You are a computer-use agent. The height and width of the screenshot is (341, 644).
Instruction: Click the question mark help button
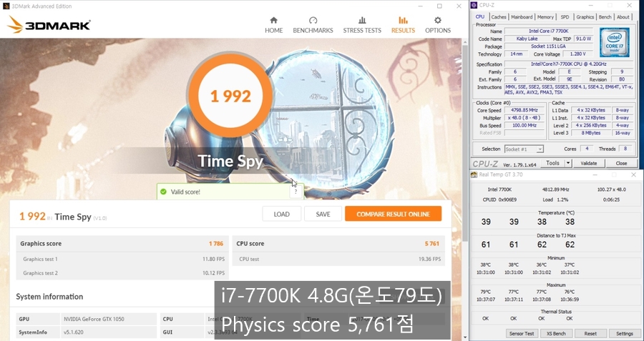[296, 192]
